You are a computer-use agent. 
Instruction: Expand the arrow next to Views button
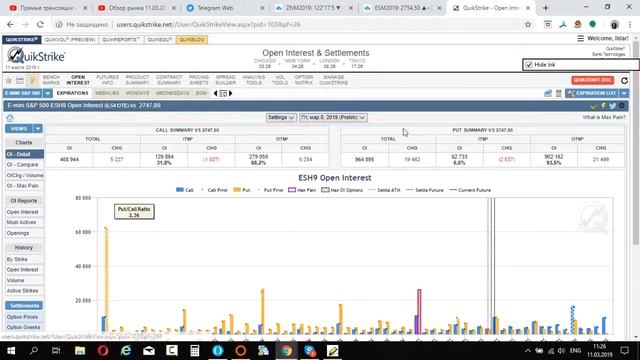tap(38, 129)
